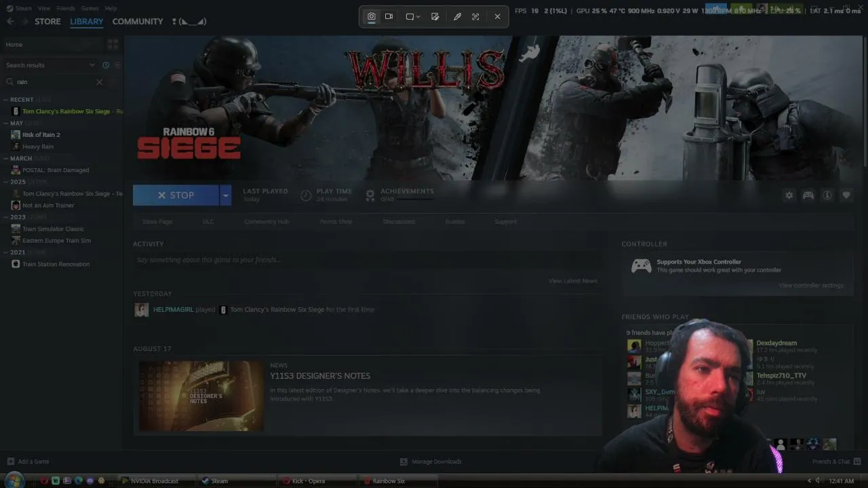
Task: Open the Friends menu
Action: 66,8
